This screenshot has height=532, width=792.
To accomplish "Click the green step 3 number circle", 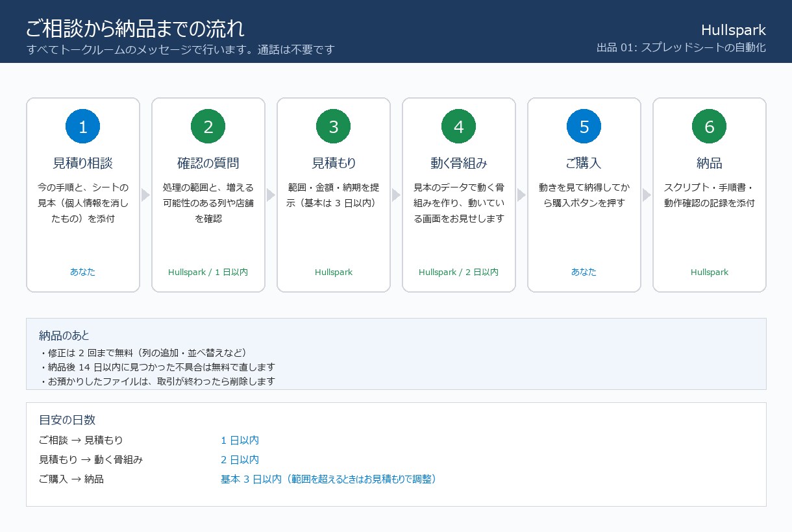I will point(334,127).
